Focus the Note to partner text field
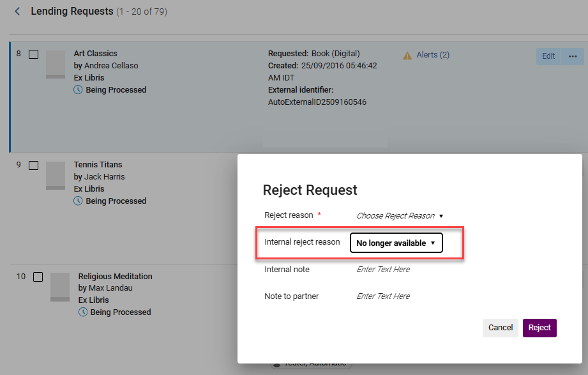 click(x=383, y=296)
